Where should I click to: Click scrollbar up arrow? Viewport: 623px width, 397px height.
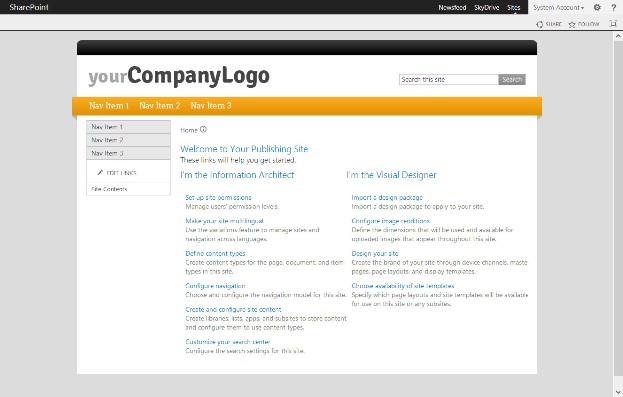618,36
